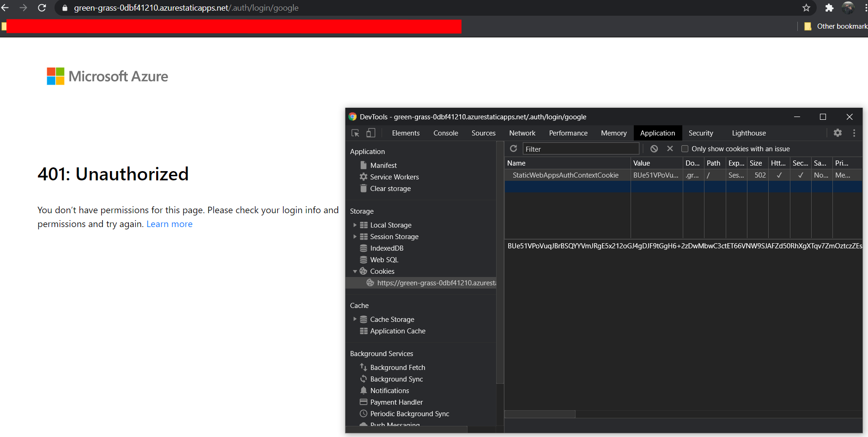
Task: Toggle the device toolbar icon
Action: (370, 133)
